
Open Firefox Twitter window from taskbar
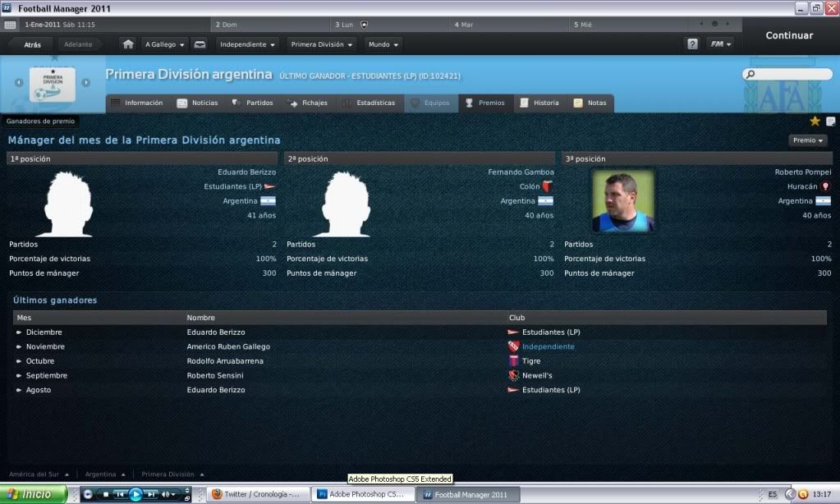click(259, 494)
